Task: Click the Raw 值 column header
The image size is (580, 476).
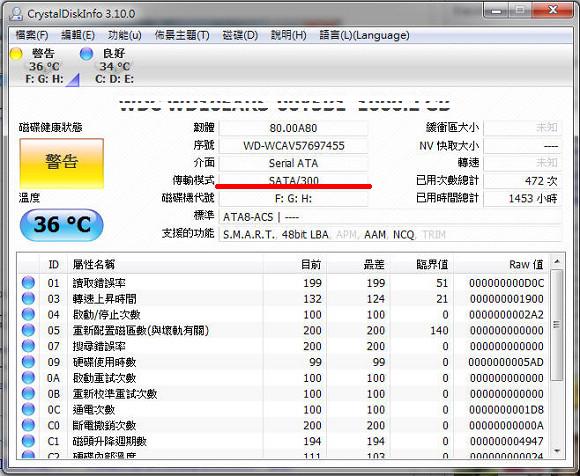Action: pos(501,264)
